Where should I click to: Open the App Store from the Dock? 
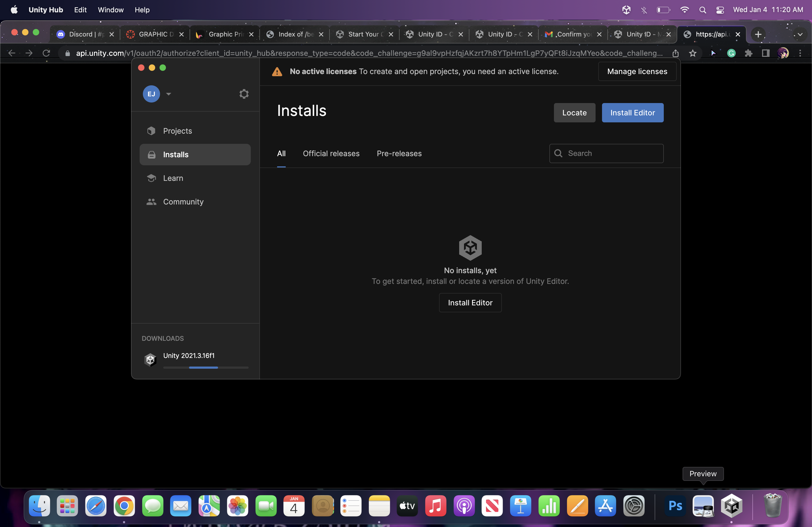pyautogui.click(x=605, y=506)
